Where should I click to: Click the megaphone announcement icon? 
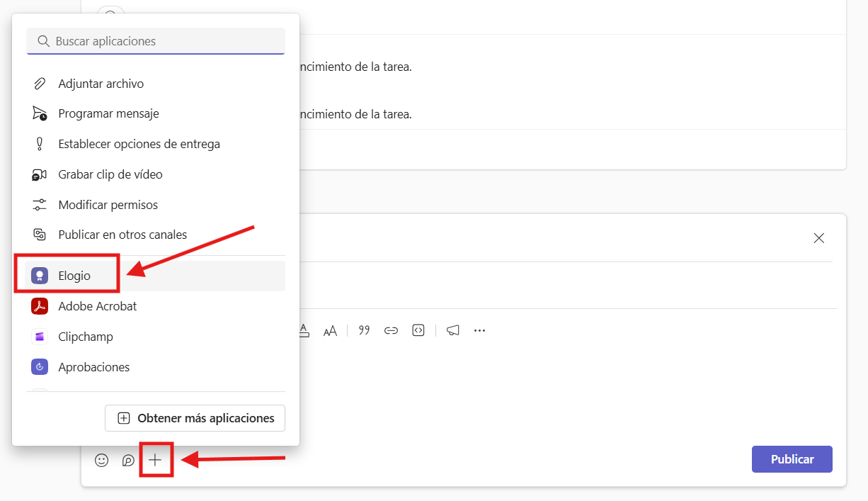coord(453,330)
